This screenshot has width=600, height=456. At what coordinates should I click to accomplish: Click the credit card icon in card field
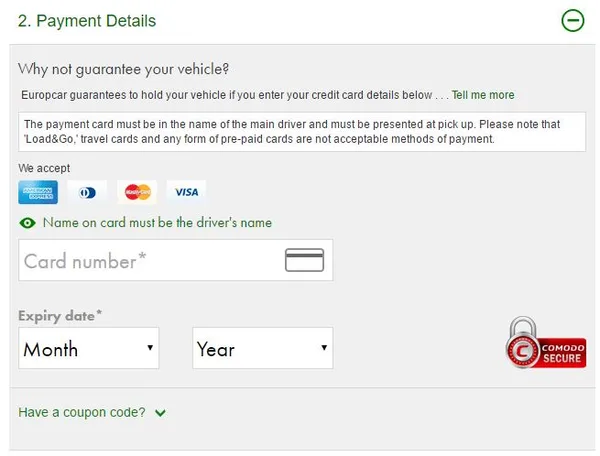[304, 260]
